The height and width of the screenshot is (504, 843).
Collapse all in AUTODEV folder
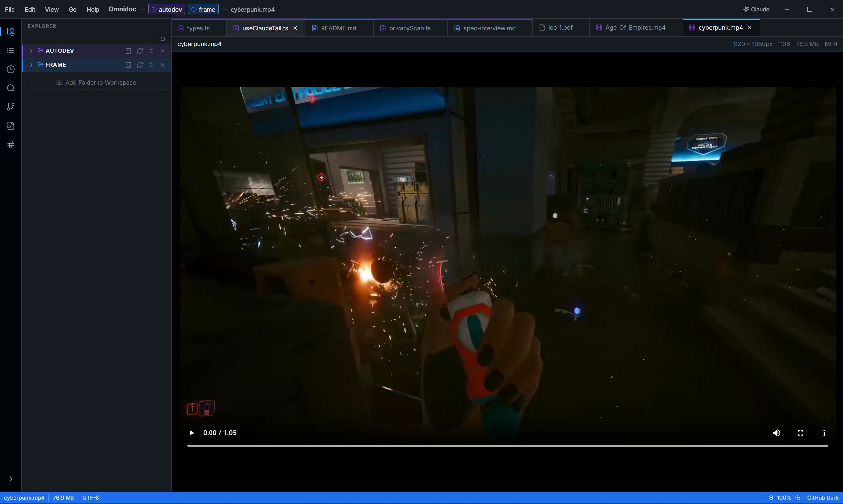(x=151, y=51)
